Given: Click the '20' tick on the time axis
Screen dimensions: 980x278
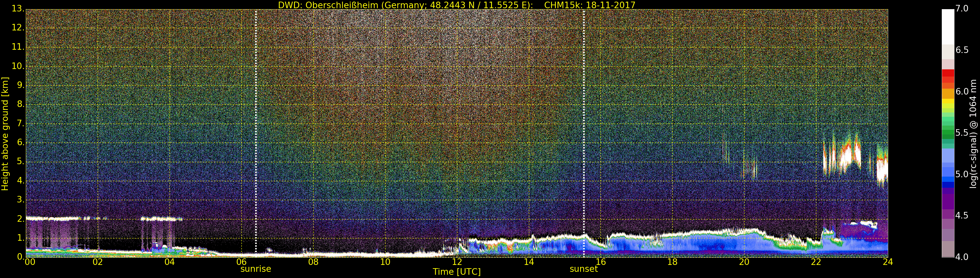Looking at the screenshot, I should [744, 262].
